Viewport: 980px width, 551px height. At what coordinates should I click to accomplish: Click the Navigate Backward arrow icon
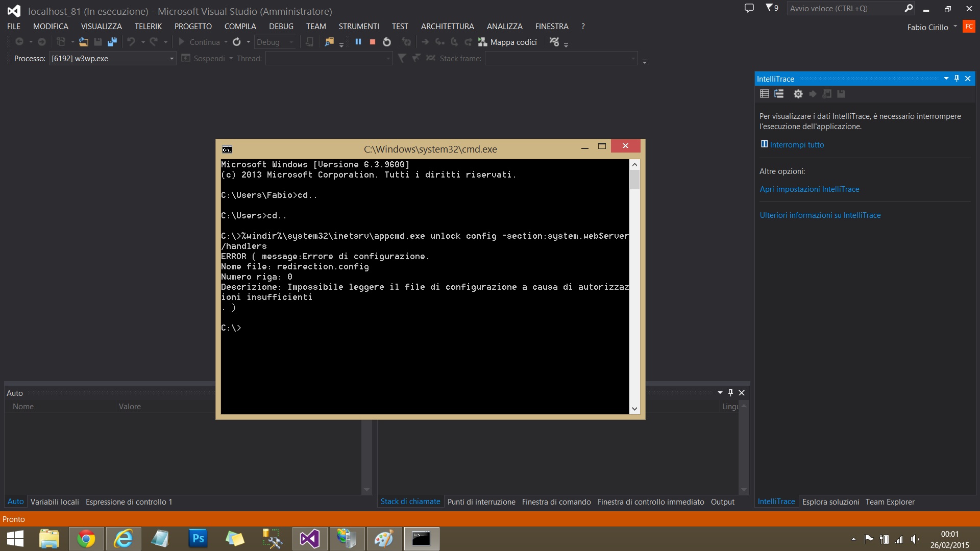coord(19,42)
